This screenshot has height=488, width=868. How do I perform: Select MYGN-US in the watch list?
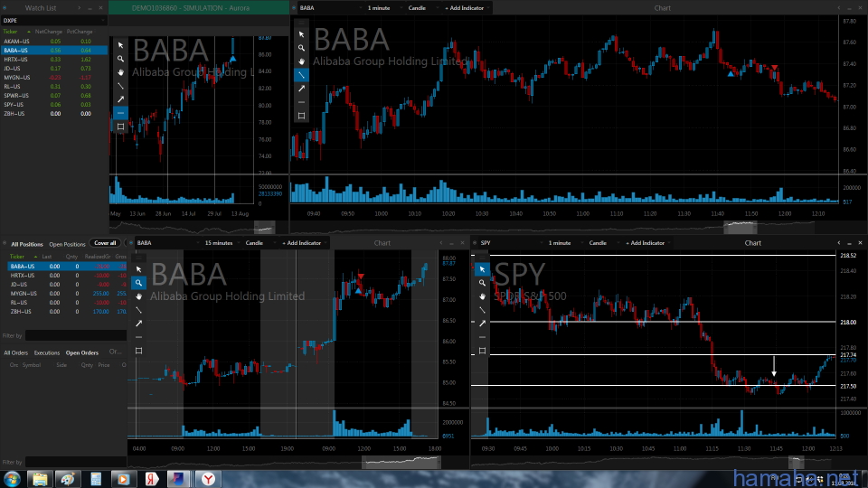click(53, 78)
